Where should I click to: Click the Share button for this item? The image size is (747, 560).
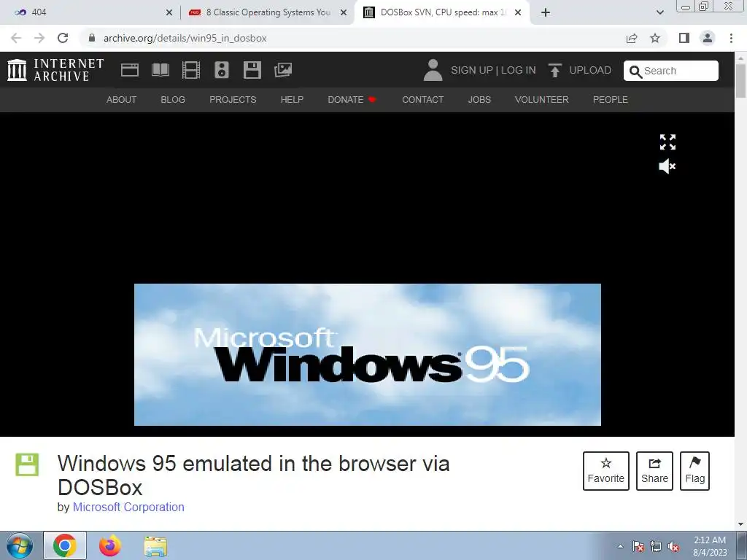pos(654,471)
